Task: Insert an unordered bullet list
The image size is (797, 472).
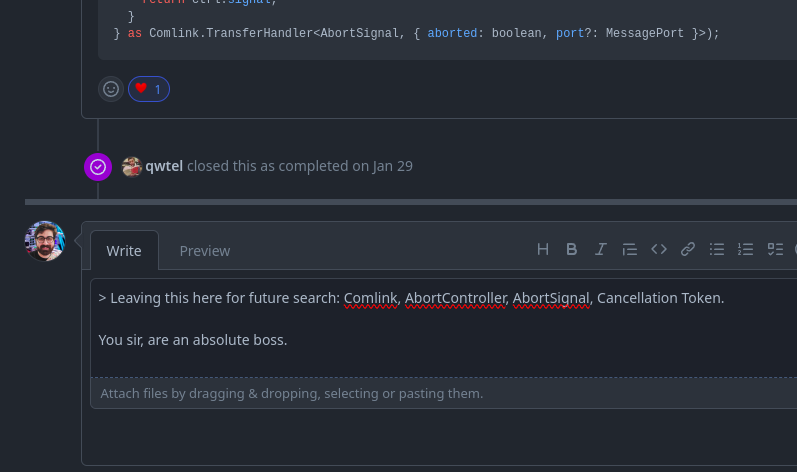Action: [x=717, y=250]
